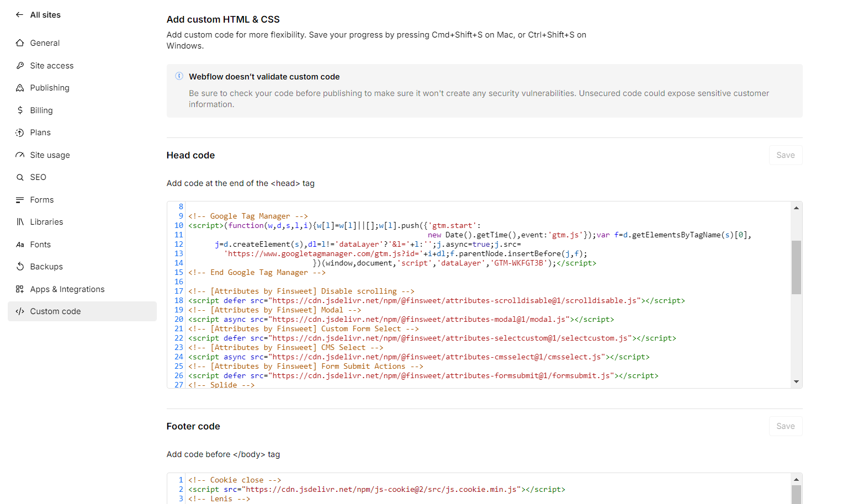Click the Custom Form Select comment line
This screenshot has width=853, height=504.
[303, 329]
